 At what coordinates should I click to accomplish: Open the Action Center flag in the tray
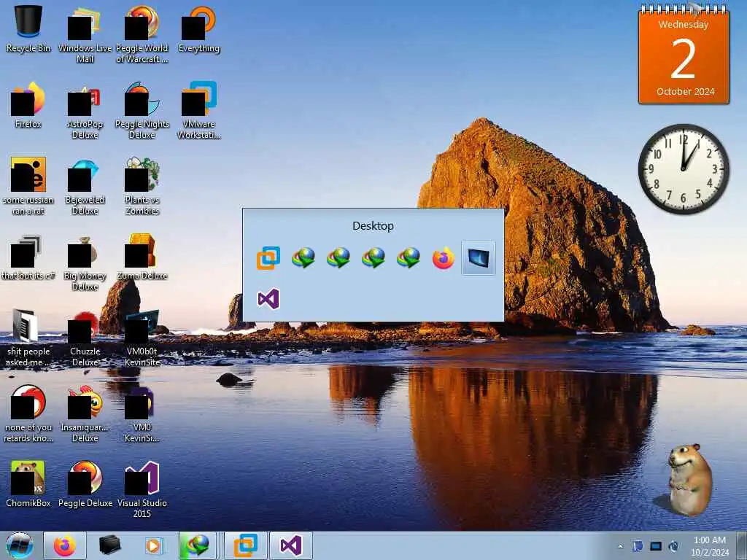pyautogui.click(x=638, y=546)
